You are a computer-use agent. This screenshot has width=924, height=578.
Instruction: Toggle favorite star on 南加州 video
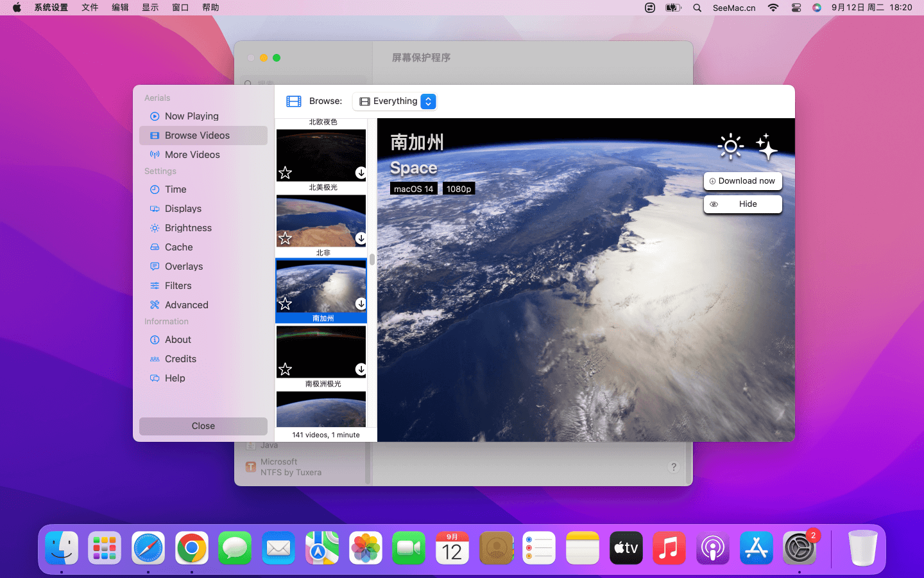[286, 304]
